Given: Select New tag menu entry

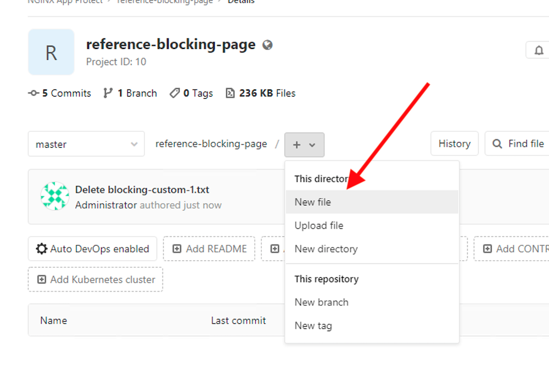Looking at the screenshot, I should tap(372, 326).
